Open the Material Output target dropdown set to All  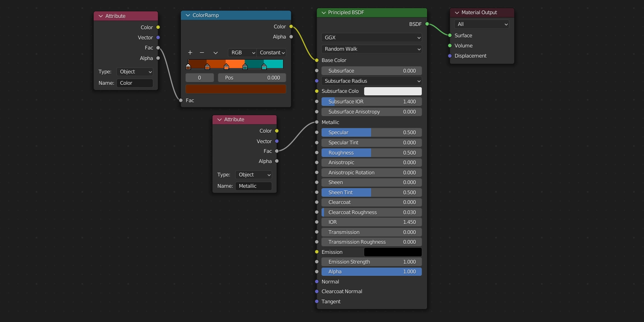482,24
